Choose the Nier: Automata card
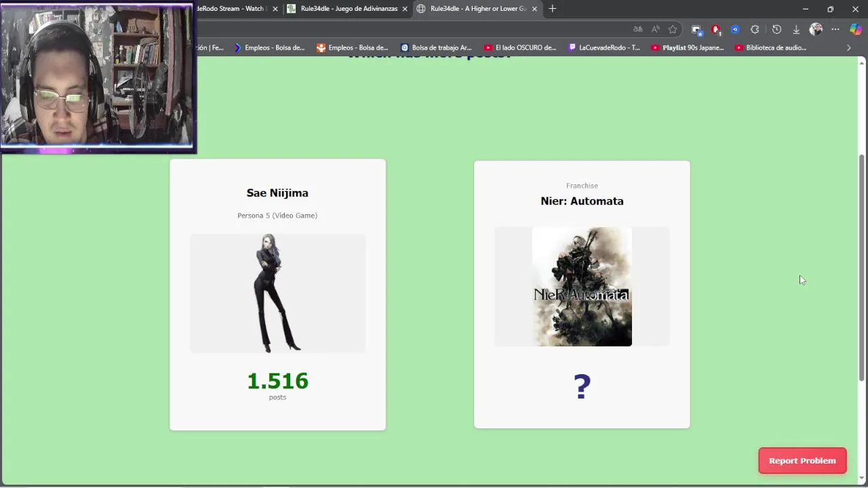Screen dimensions: 868x488 582,294
